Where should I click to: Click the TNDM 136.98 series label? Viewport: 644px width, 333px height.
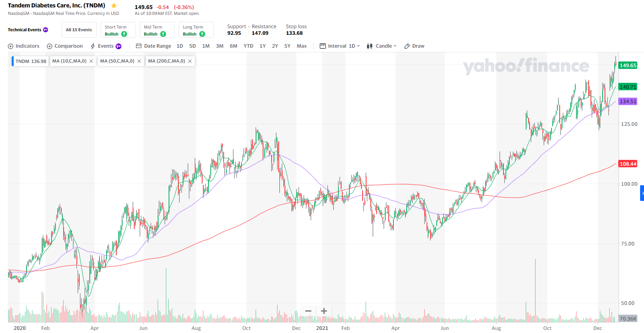coord(30,61)
